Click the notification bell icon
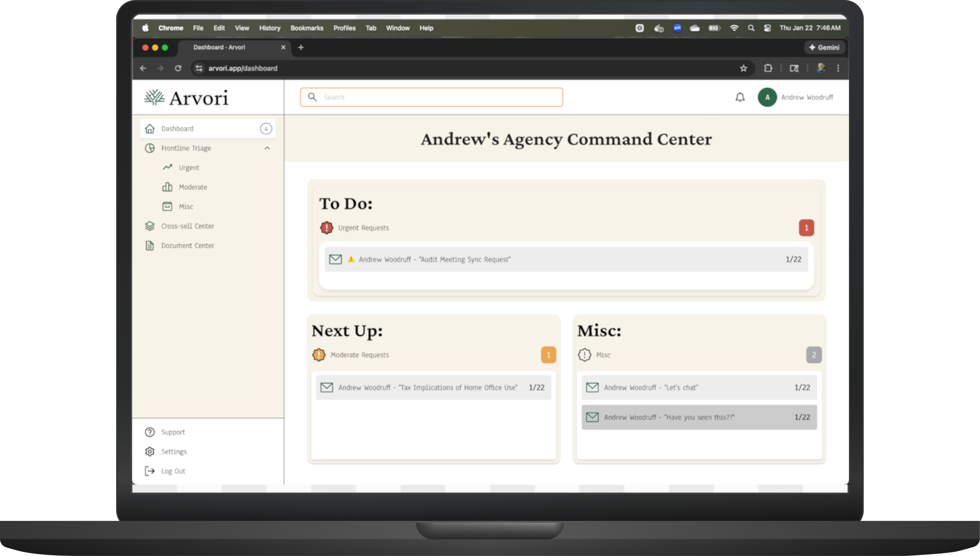This screenshot has width=980, height=556. 740,97
